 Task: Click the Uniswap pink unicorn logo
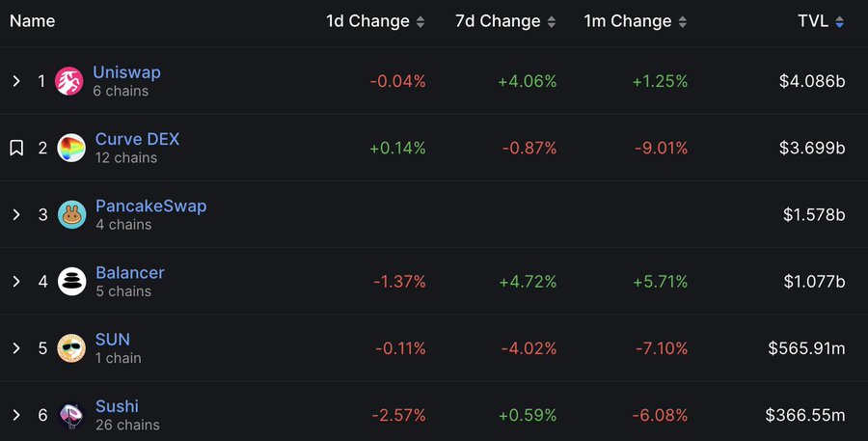click(69, 81)
